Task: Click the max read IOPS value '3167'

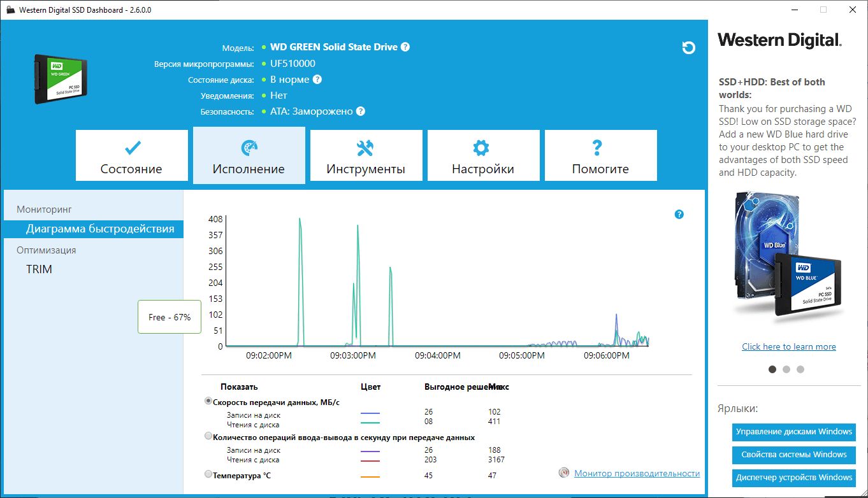Action: 496,460
